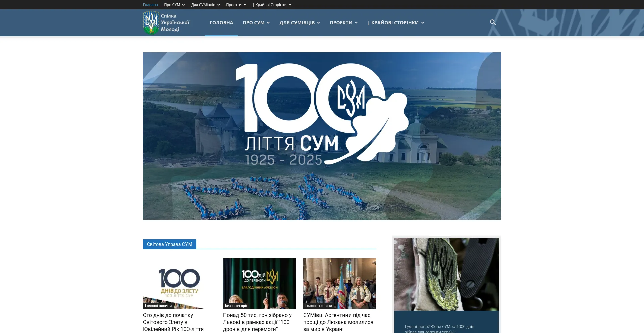Expand the ПРОЕКТИ main menu
644x333 pixels.
[x=343, y=23]
